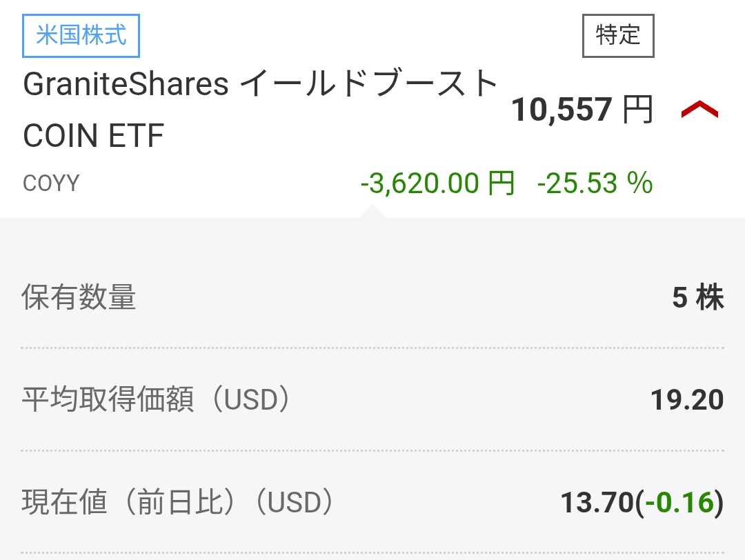Tap the -25.53 % loss percentage
The width and height of the screenshot is (745, 560).
coord(595,183)
